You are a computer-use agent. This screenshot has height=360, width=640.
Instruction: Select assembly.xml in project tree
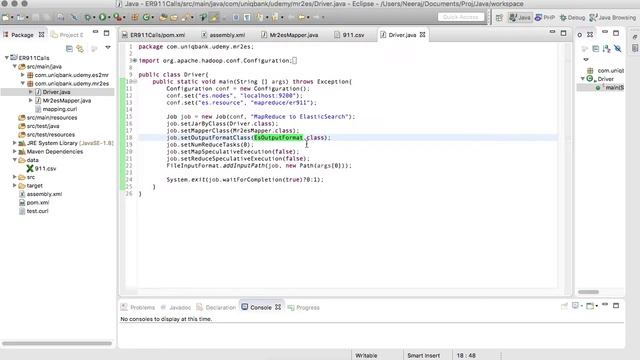[x=40, y=194]
